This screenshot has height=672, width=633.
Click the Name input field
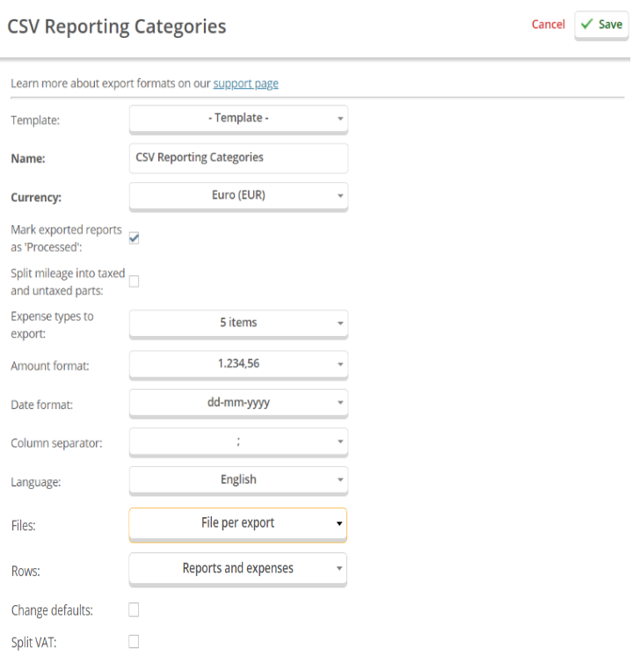tap(238, 158)
